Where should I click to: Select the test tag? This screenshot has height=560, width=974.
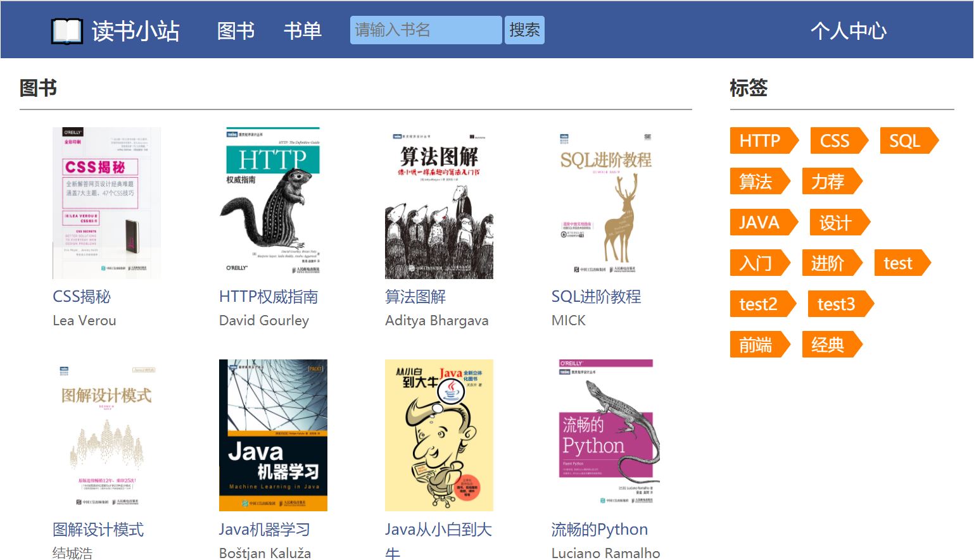902,263
